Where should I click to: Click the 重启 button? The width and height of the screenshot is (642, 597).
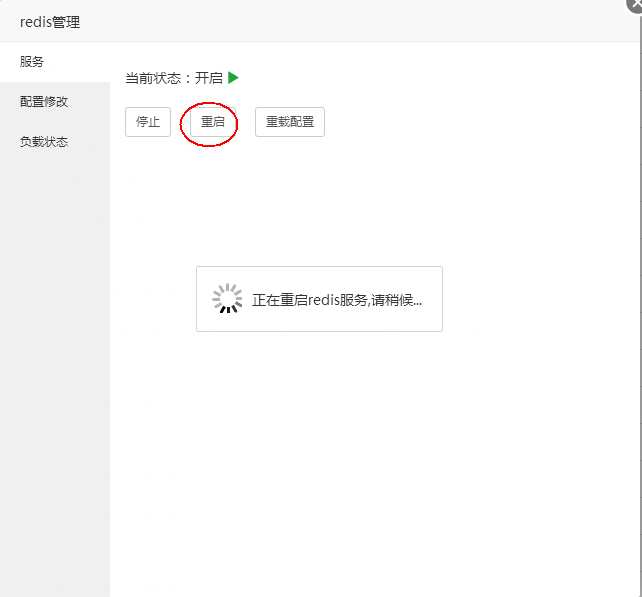[x=213, y=122]
